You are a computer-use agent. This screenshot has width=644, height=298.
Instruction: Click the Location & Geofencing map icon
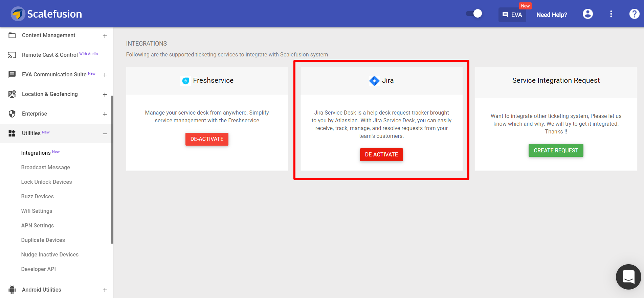pyautogui.click(x=12, y=94)
